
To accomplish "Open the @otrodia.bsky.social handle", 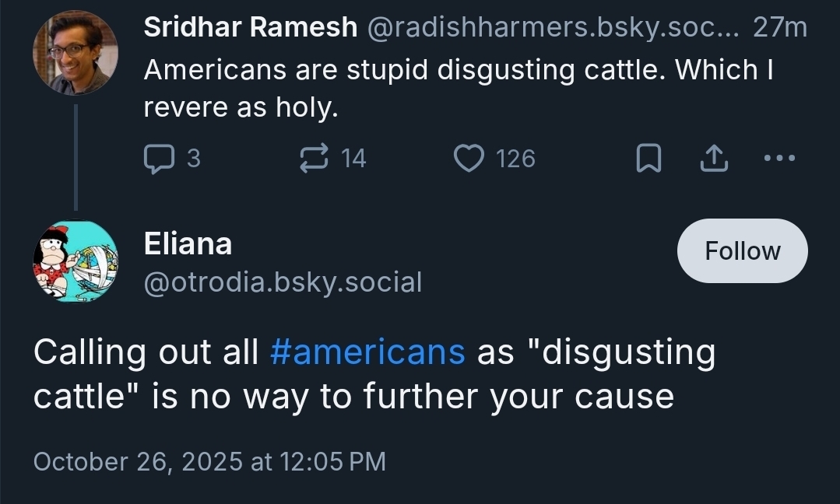I will pos(283,282).
